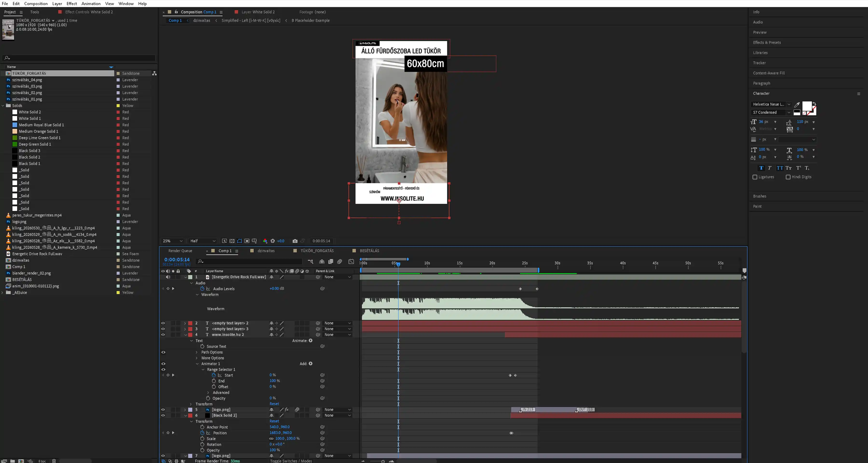Open Parent dropdown for Black Solid 2

tap(338, 415)
